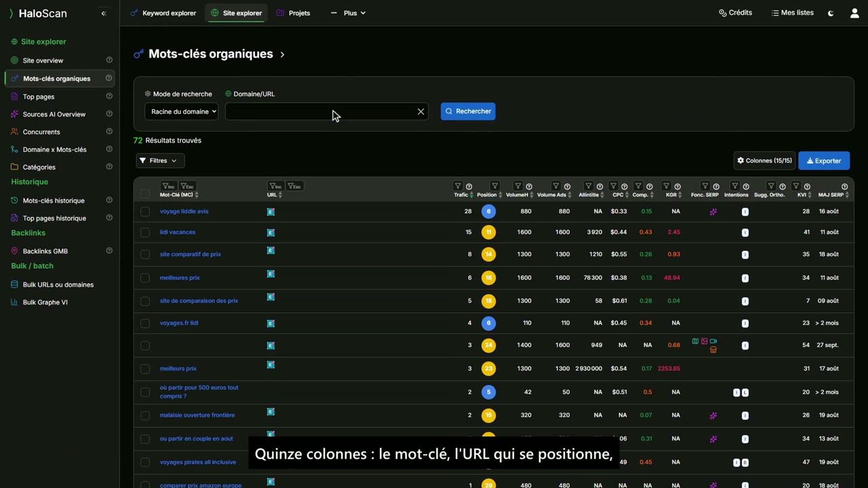Check the row for lidl vacances
Screen dimensions: 868x488
[145, 232]
